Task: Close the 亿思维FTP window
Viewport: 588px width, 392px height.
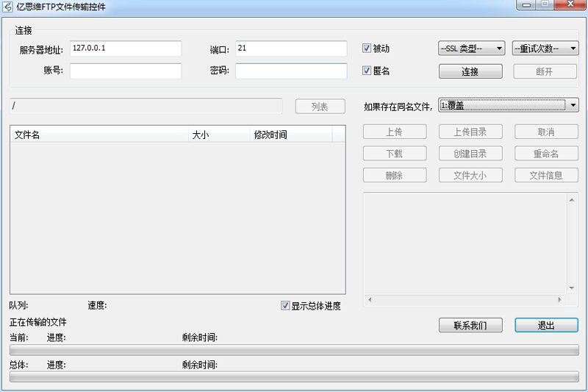Action: point(570,5)
